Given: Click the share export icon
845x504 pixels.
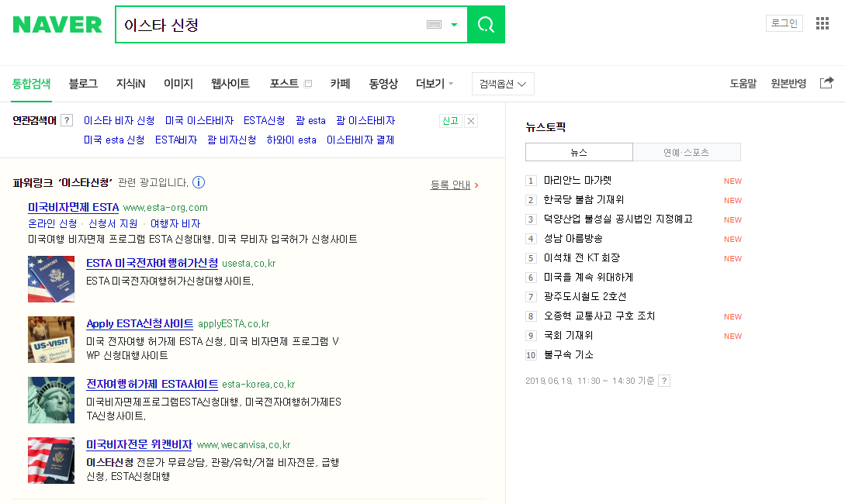Looking at the screenshot, I should (x=826, y=83).
